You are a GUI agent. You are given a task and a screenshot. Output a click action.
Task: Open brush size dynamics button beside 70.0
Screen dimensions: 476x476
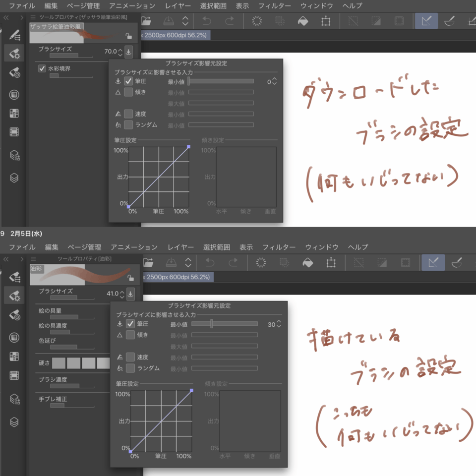coord(129,52)
